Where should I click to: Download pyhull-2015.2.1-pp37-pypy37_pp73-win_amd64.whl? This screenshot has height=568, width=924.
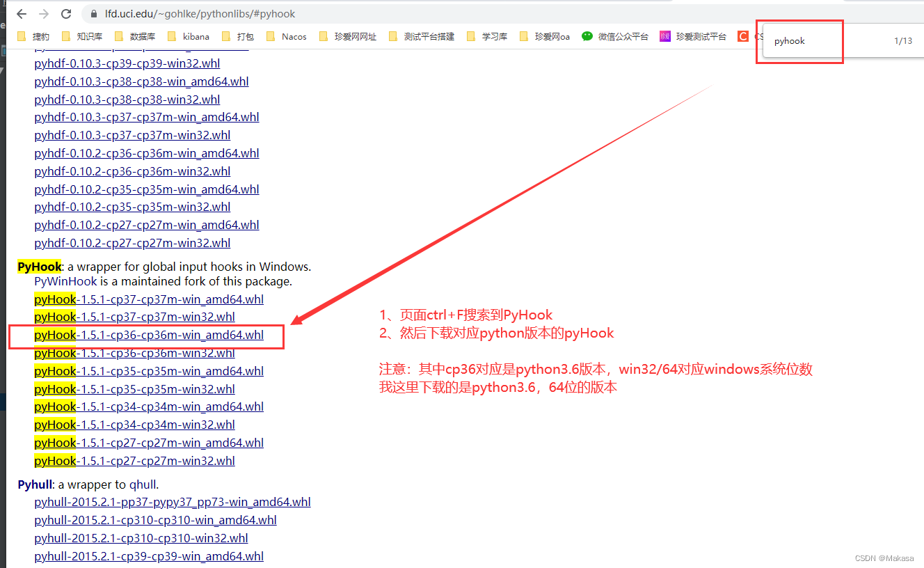point(173,502)
